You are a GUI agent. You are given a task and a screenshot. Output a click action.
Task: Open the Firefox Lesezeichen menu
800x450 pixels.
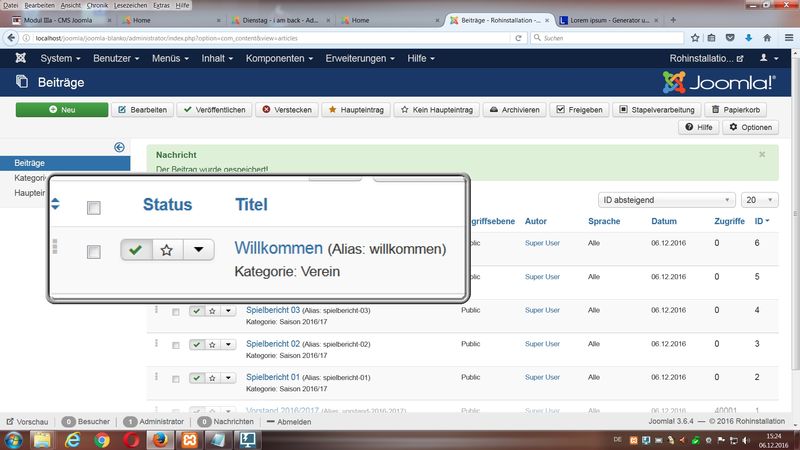tap(130, 5)
